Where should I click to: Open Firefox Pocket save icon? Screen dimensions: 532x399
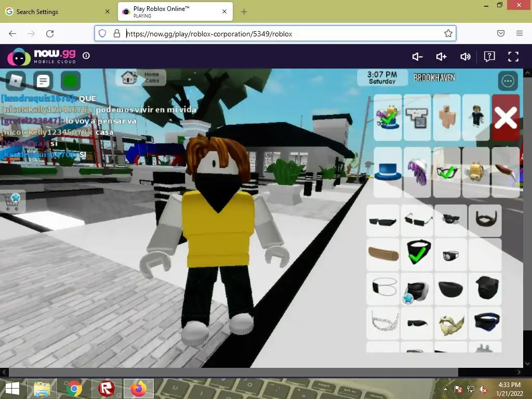(501, 33)
